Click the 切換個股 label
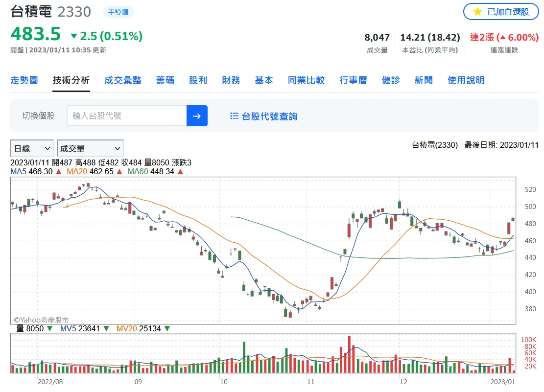Viewport: 544px width, 392px height. (39, 116)
